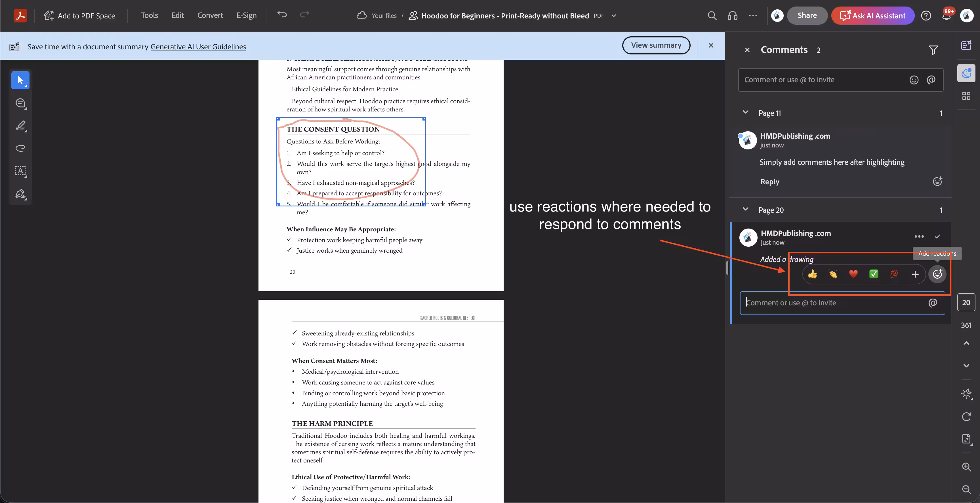
Task: Open the Generative AI User Guidelines link
Action: pyautogui.click(x=198, y=47)
